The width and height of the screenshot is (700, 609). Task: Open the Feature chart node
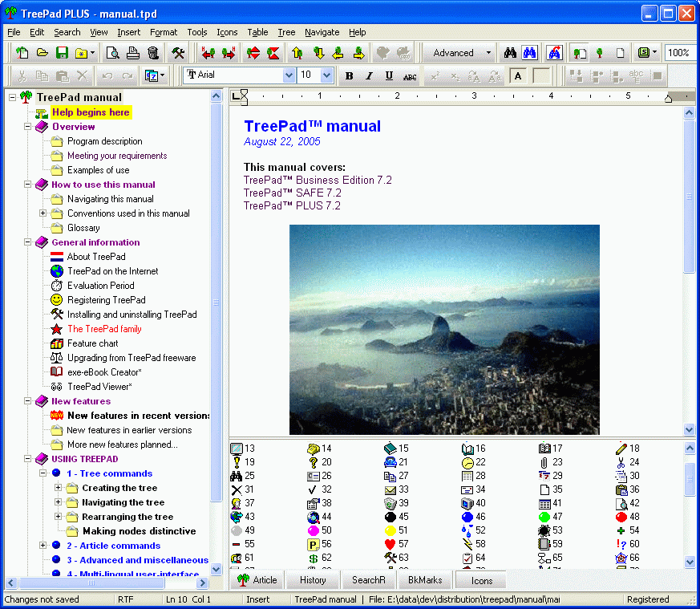[92, 343]
